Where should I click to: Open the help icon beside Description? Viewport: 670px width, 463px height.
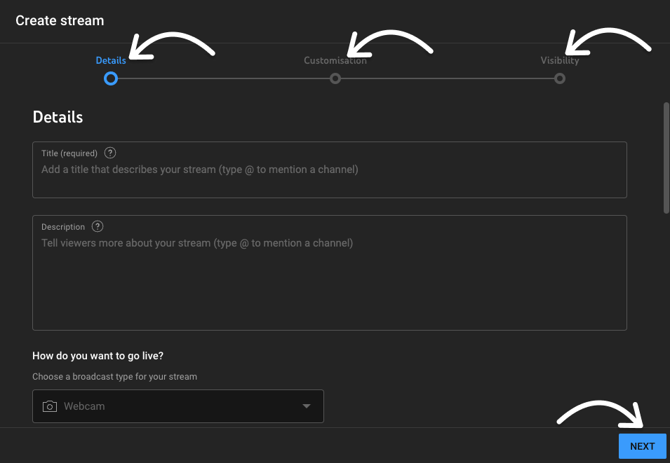(97, 226)
